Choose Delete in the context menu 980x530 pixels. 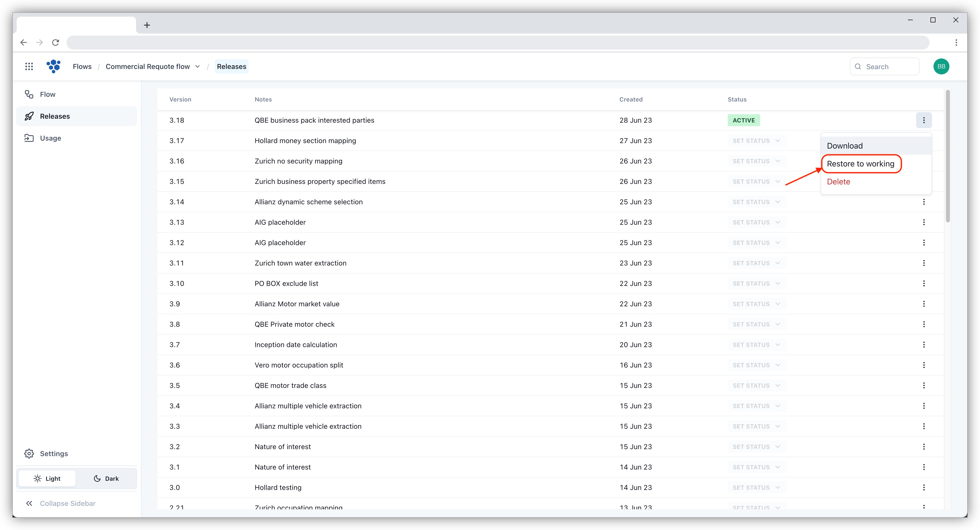pos(838,182)
